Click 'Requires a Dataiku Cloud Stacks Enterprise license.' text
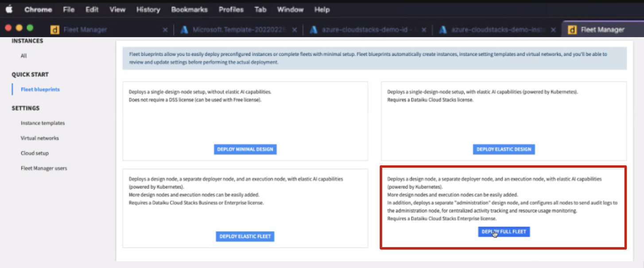The height and width of the screenshot is (268, 644). 442,219
